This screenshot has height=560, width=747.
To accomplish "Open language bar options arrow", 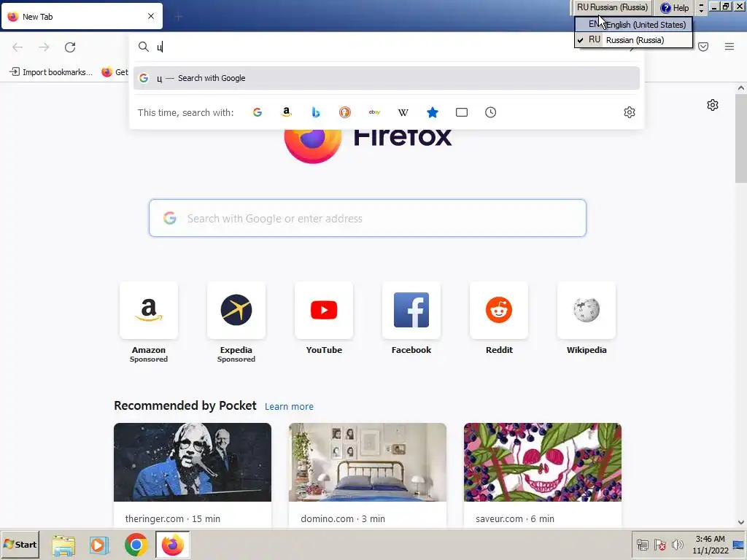I will 701,7.
